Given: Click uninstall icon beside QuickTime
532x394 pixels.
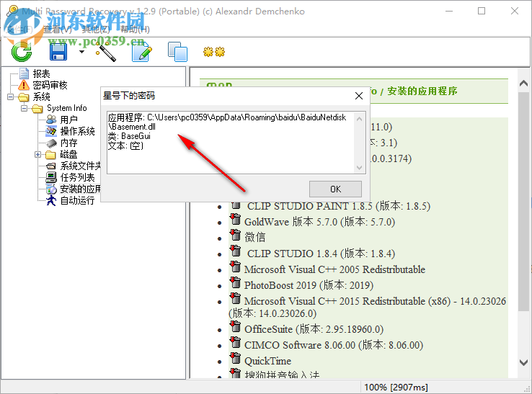Looking at the screenshot, I should pyautogui.click(x=235, y=359).
